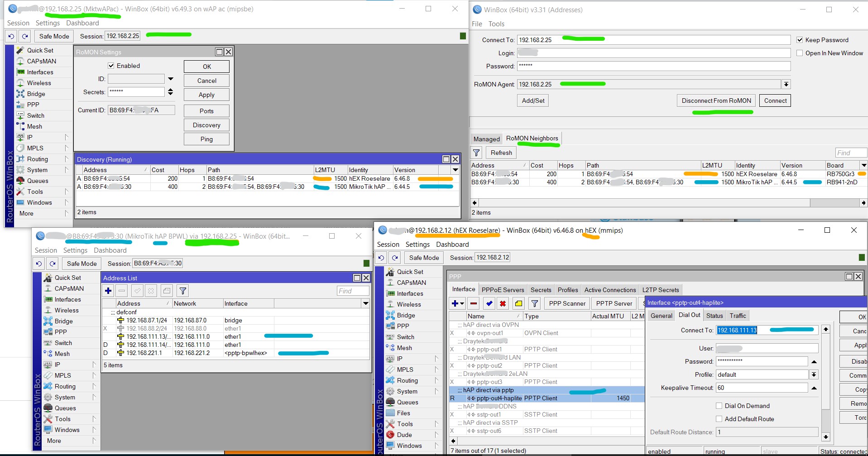This screenshot has width=868, height=456.
Task: Click the red X disable icon in PPP toolbar
Action: [503, 303]
